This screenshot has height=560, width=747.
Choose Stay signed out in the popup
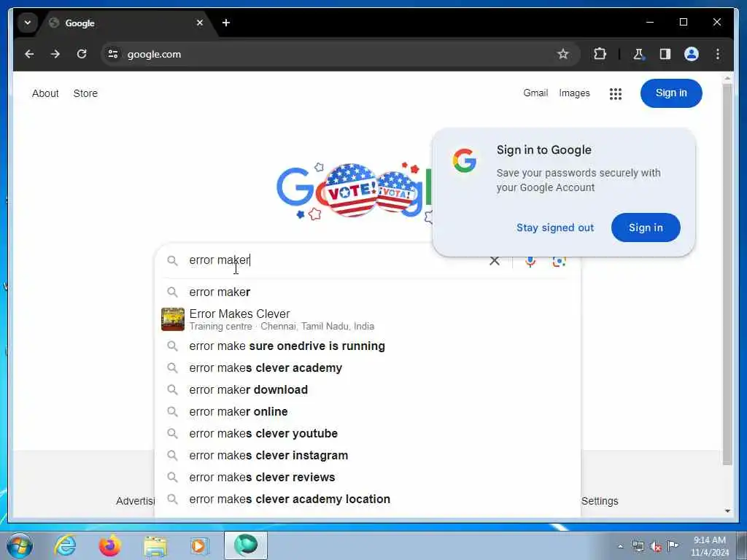555,227
